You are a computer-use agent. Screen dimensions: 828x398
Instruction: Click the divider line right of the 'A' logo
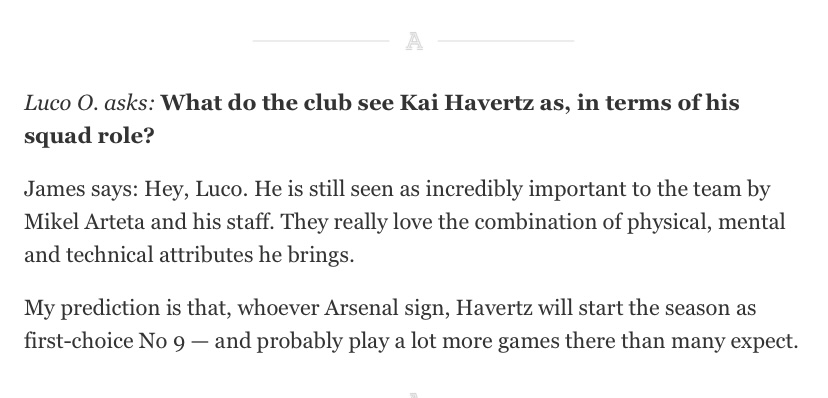pyautogui.click(x=506, y=41)
